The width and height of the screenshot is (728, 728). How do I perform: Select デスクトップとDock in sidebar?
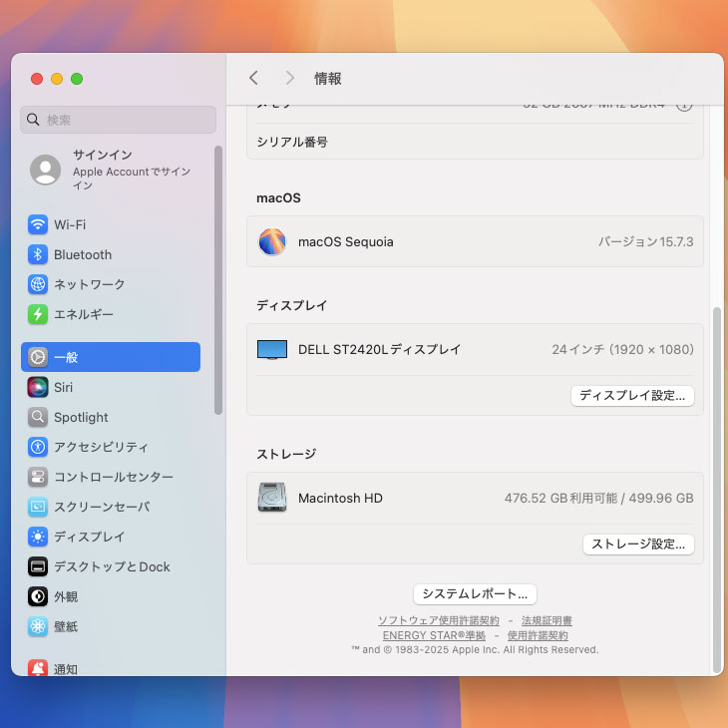pyautogui.click(x=111, y=566)
